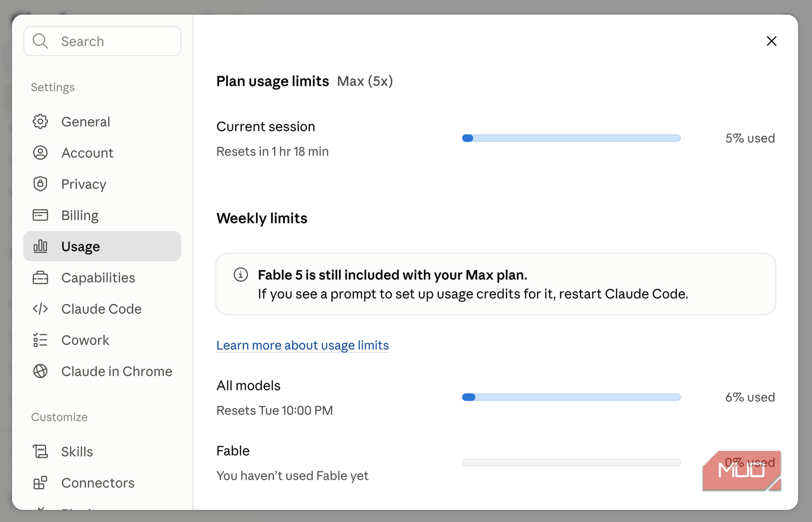This screenshot has height=522, width=812.
Task: Open General settings
Action: click(x=102, y=122)
